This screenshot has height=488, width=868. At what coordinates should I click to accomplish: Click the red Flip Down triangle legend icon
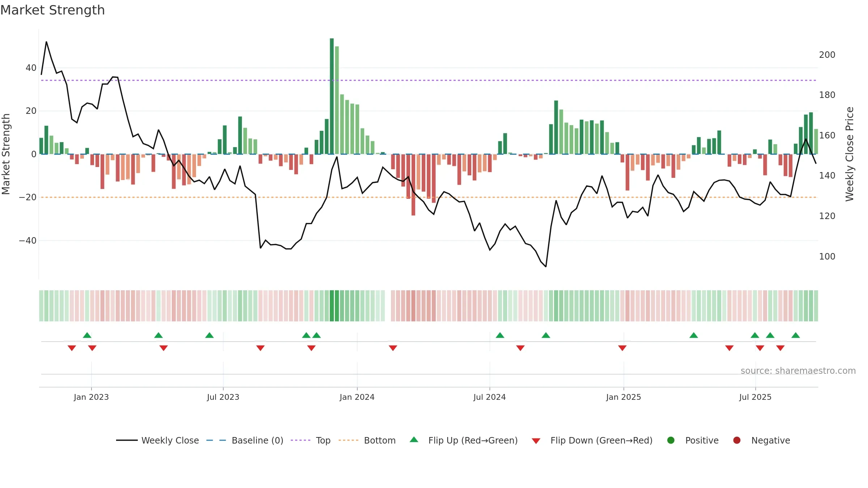(x=536, y=441)
